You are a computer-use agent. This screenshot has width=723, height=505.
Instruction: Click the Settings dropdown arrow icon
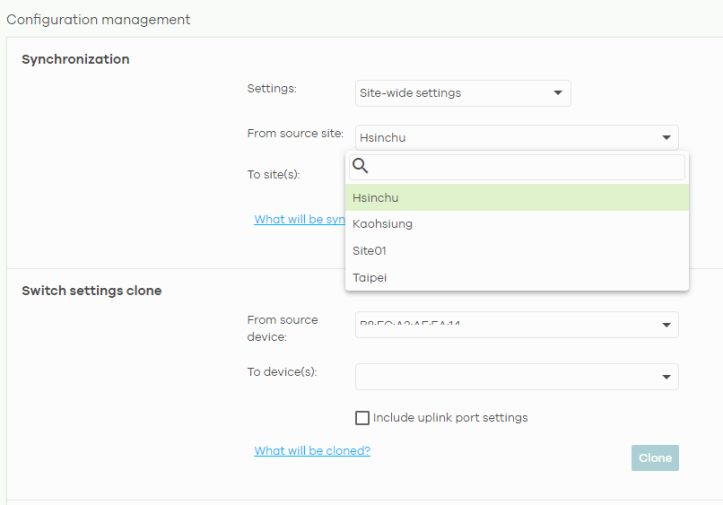[558, 94]
